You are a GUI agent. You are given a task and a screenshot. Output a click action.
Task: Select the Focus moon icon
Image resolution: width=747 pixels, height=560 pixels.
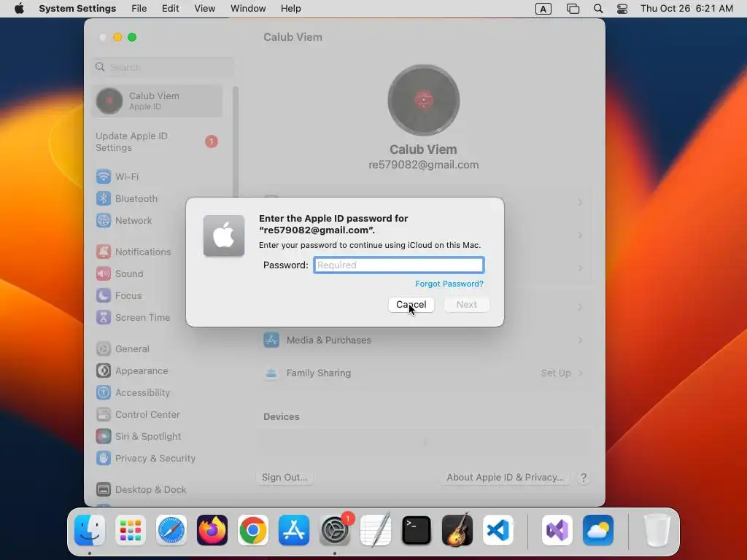104,295
